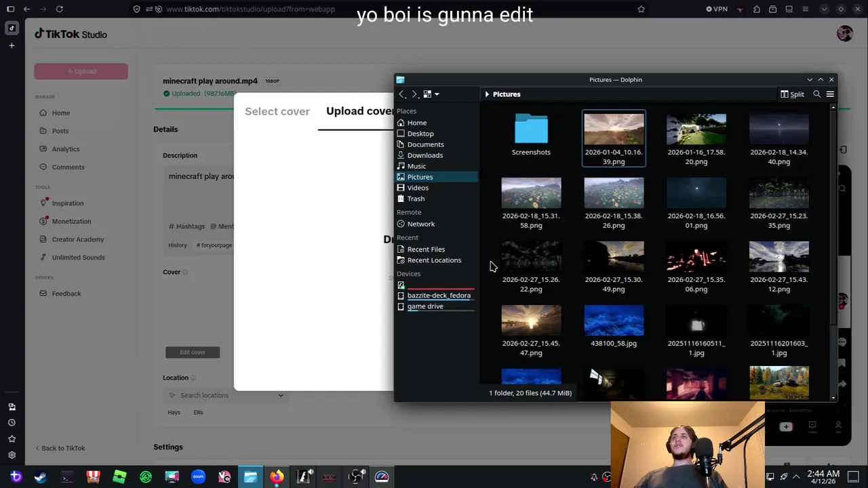Open Feedback in TikTok Studio sidebar
The width and height of the screenshot is (868, 488).
click(66, 293)
